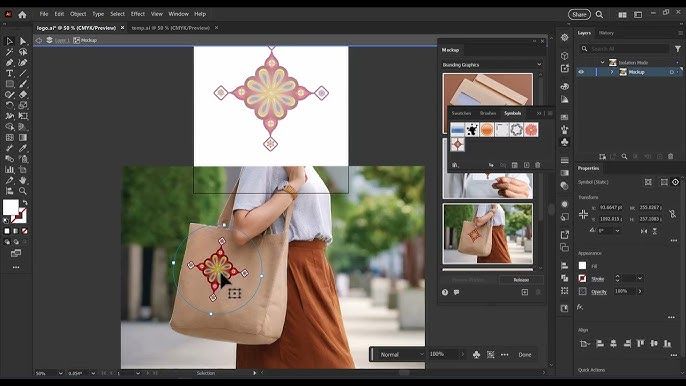Switch to the Brushes tab
Image resolution: width=686 pixels, height=386 pixels.
(x=488, y=113)
